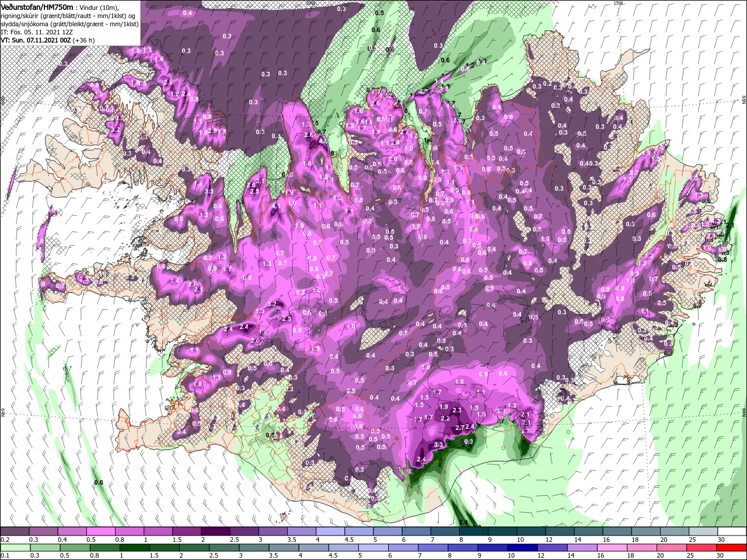Click the '0.1' label in the lower legend row

click(5, 556)
